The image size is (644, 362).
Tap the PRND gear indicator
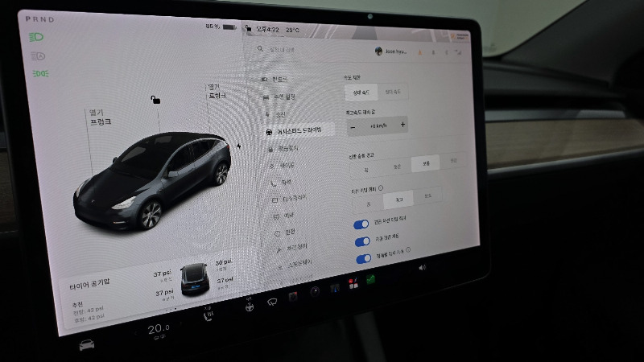click(39, 19)
